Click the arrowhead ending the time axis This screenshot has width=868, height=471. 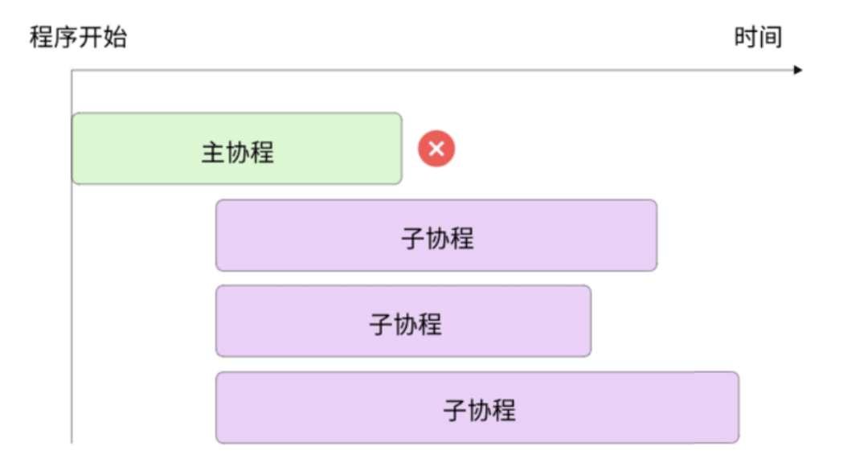[798, 71]
